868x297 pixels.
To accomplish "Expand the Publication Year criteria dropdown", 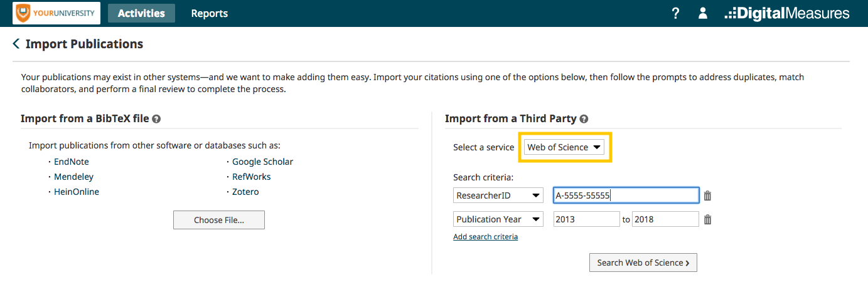I will [498, 219].
